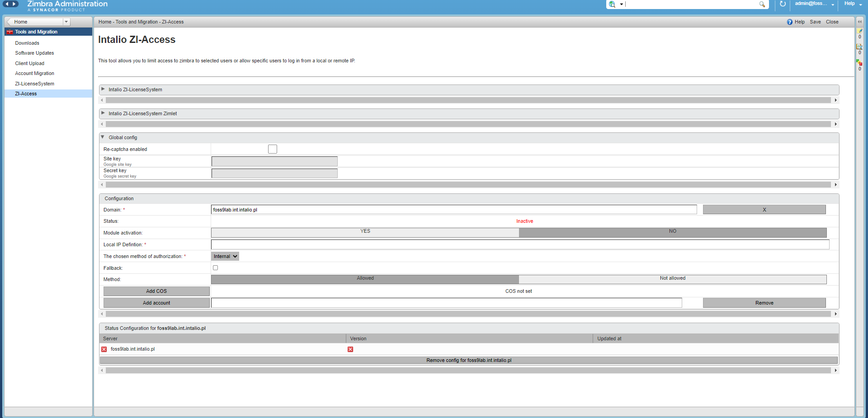
Task: Go forward with the history right arrow
Action: click(x=14, y=4)
